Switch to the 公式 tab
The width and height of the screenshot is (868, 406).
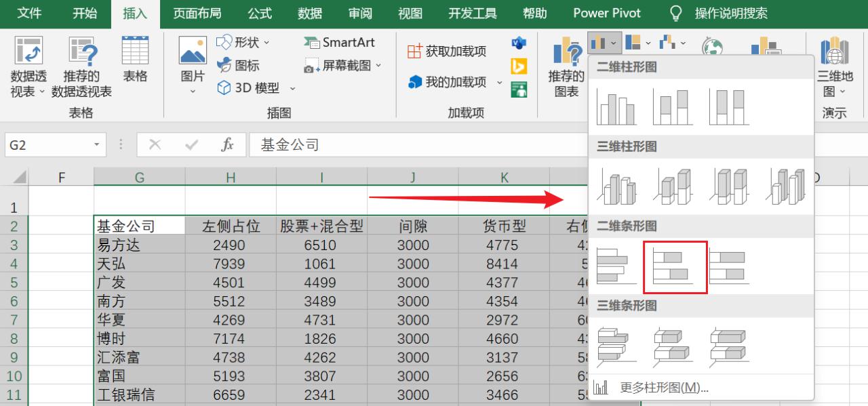coord(260,14)
